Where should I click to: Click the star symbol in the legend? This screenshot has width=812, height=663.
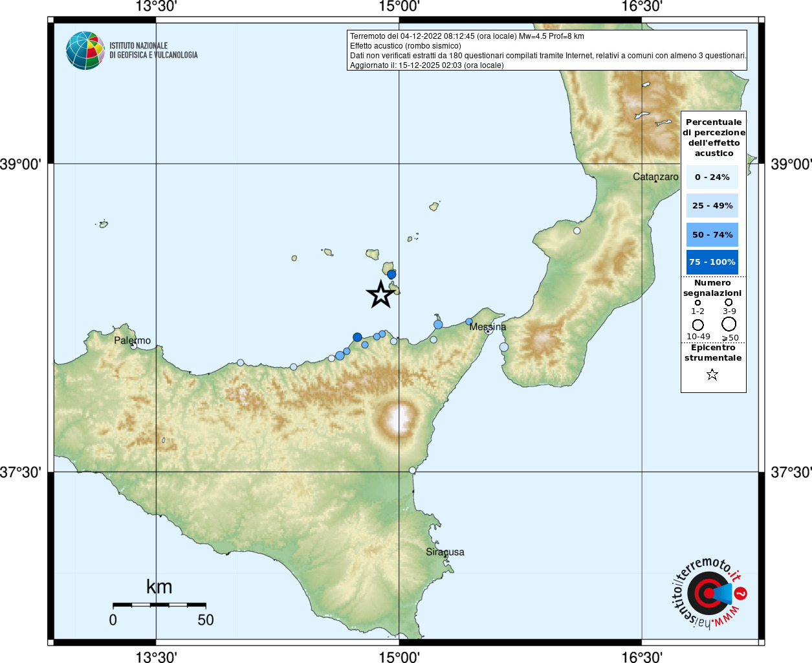pyautogui.click(x=712, y=374)
